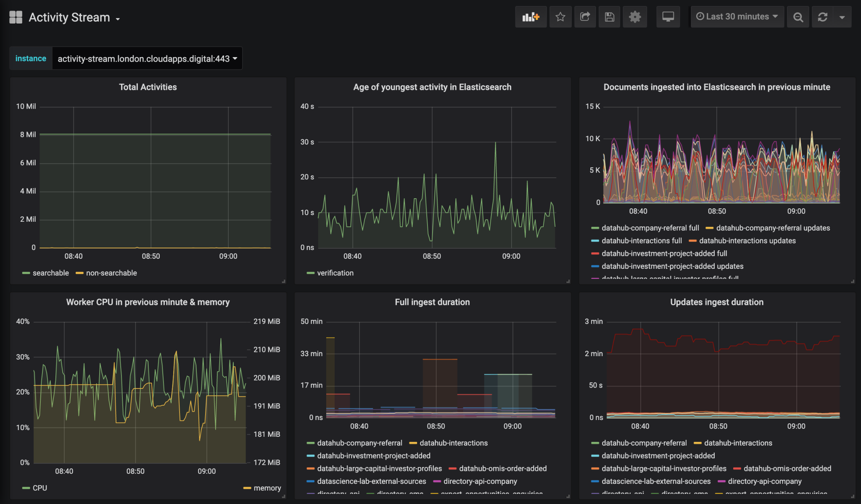Hide the searchable series in Total Activities
The width and height of the screenshot is (861, 504).
(x=50, y=273)
